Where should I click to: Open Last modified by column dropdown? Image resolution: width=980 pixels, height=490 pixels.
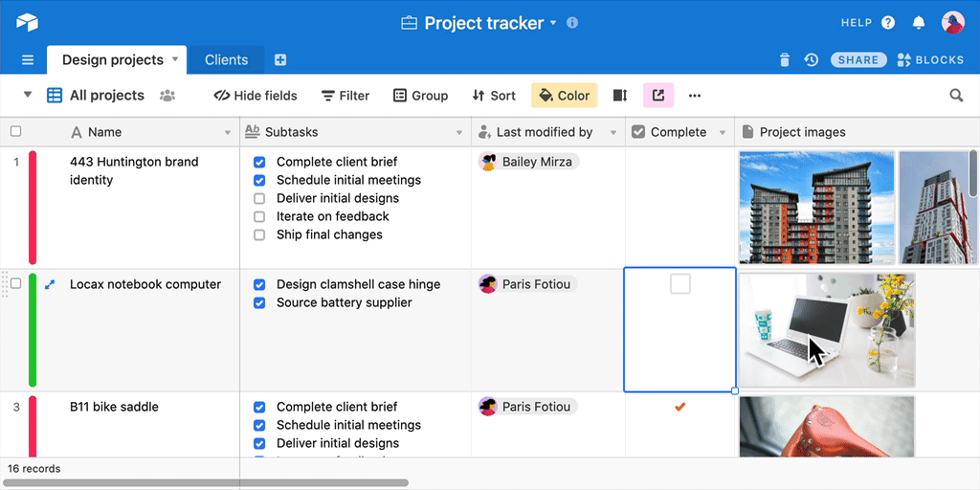(x=613, y=132)
